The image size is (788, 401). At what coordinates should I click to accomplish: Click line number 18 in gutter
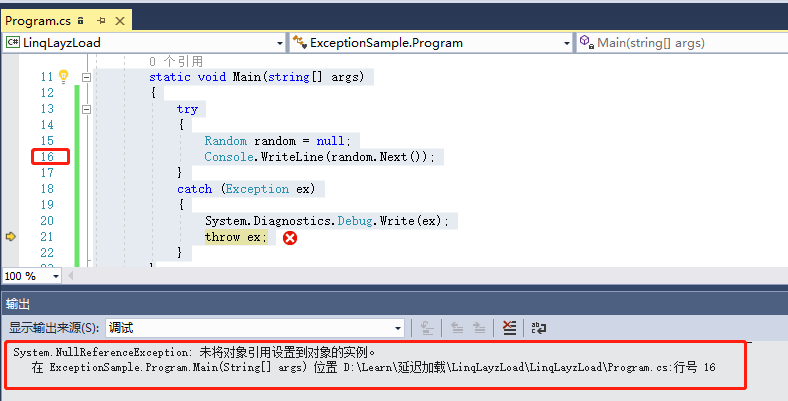pyautogui.click(x=47, y=189)
